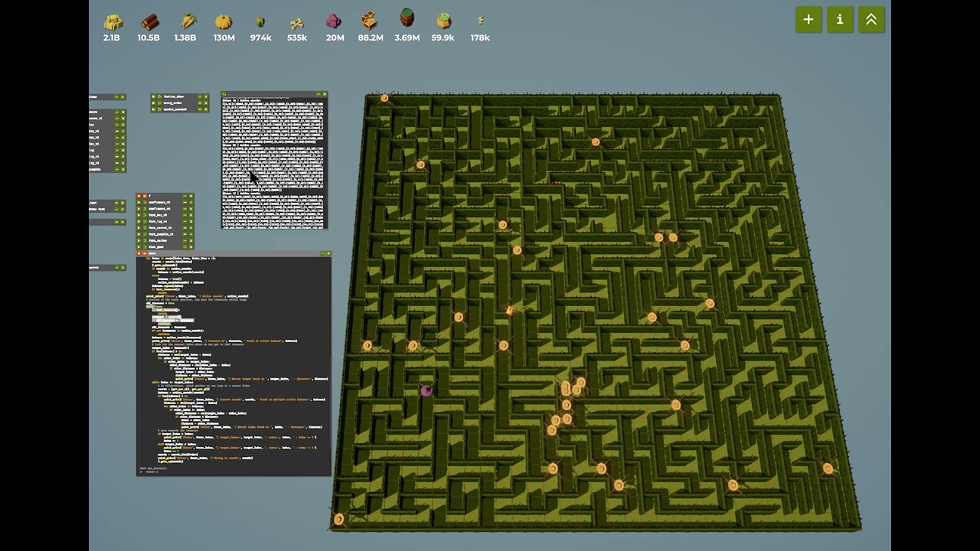Screen dimensions: 980x551
Task: Click the pumpkin resource icon
Action: coord(224,21)
